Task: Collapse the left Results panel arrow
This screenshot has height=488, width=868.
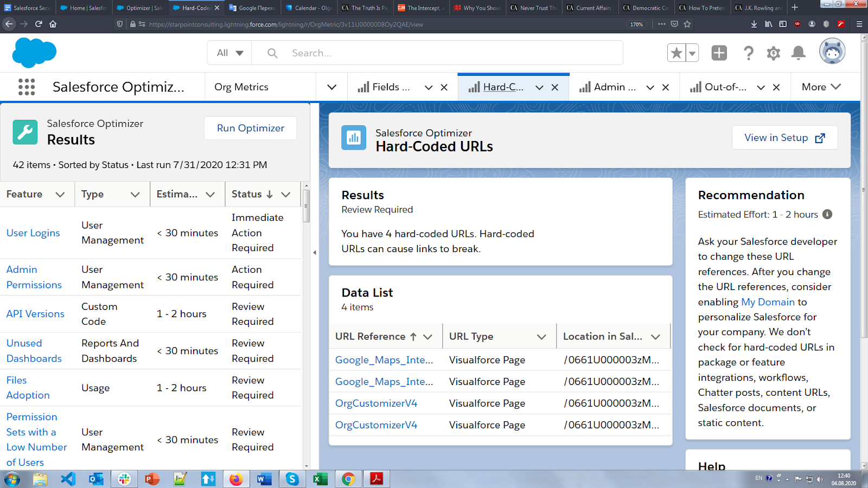Action: pyautogui.click(x=315, y=253)
